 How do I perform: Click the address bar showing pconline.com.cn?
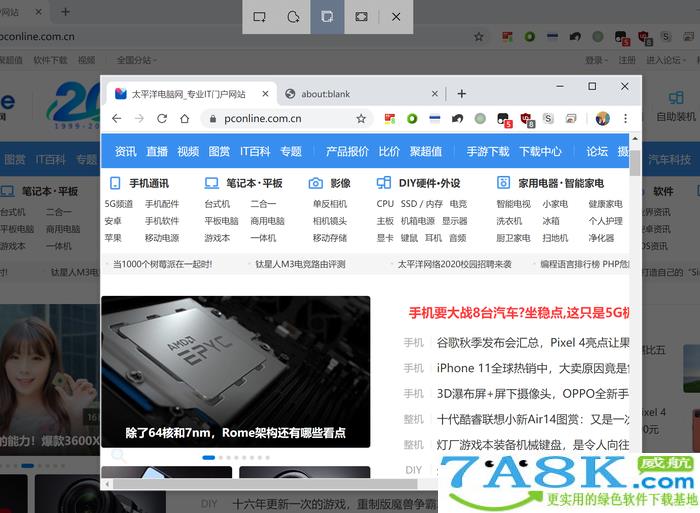pos(286,118)
